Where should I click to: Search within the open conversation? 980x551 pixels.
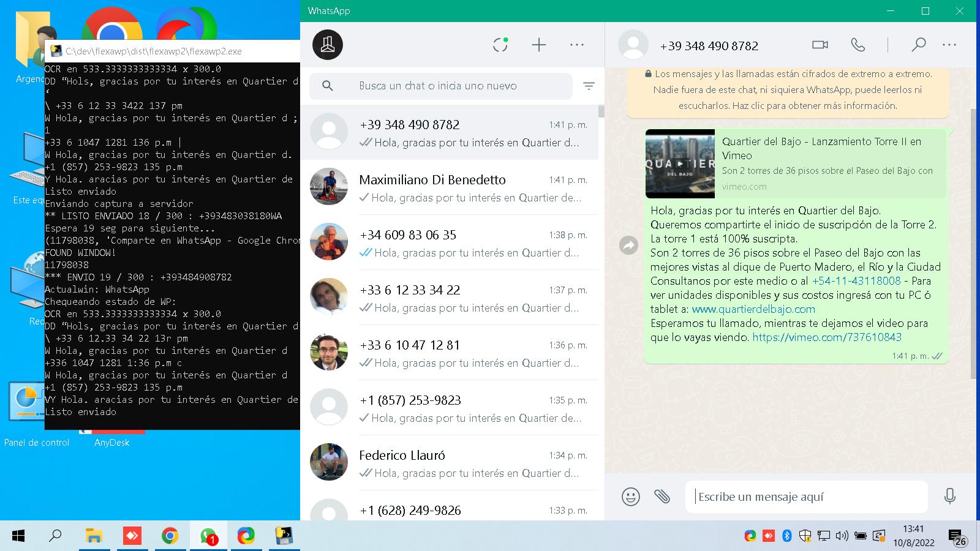(918, 45)
